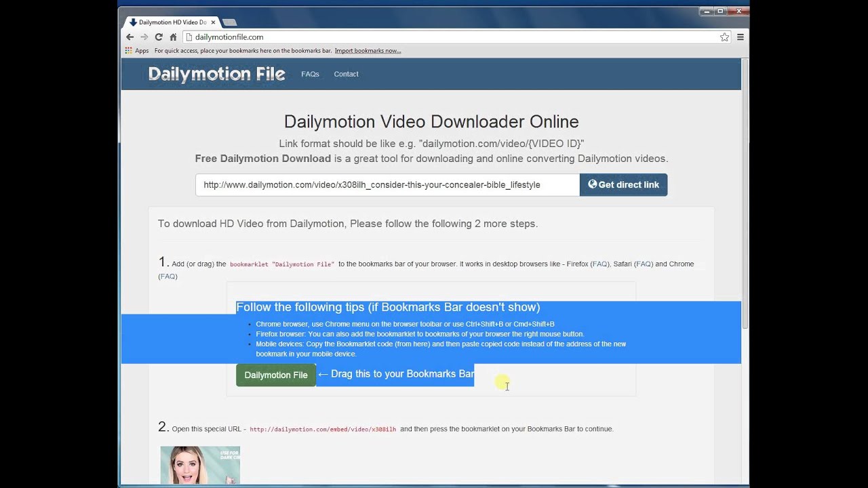
Task: Open FAQs in the navigation bar
Action: coord(310,74)
